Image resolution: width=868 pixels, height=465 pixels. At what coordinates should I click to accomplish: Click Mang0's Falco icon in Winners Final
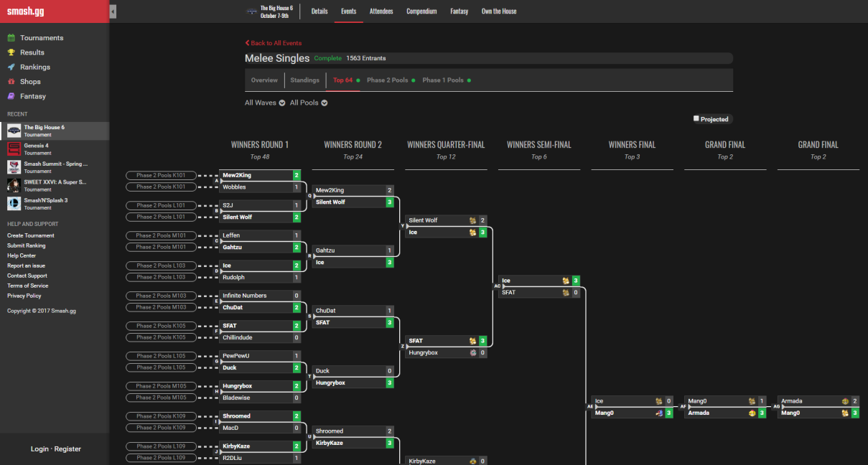[x=658, y=413]
